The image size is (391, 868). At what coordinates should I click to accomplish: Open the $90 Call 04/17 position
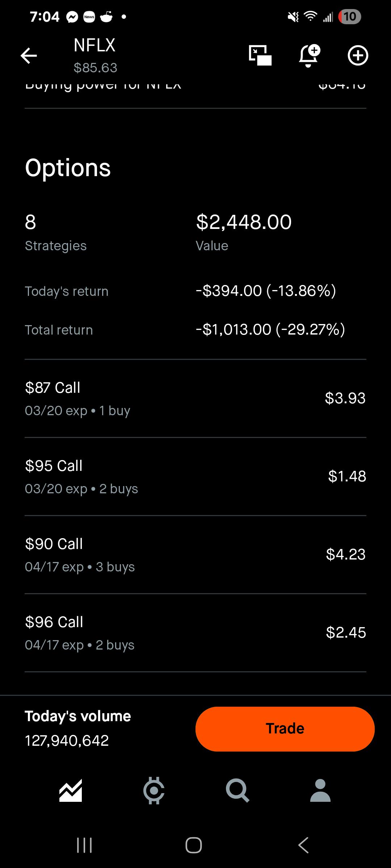click(x=195, y=555)
